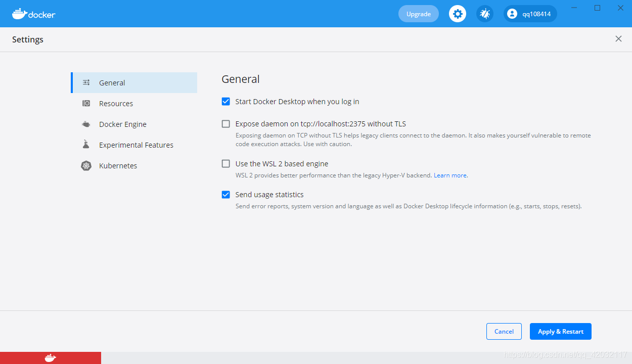Click the Experimental Features flask icon
632x364 pixels.
click(x=86, y=145)
